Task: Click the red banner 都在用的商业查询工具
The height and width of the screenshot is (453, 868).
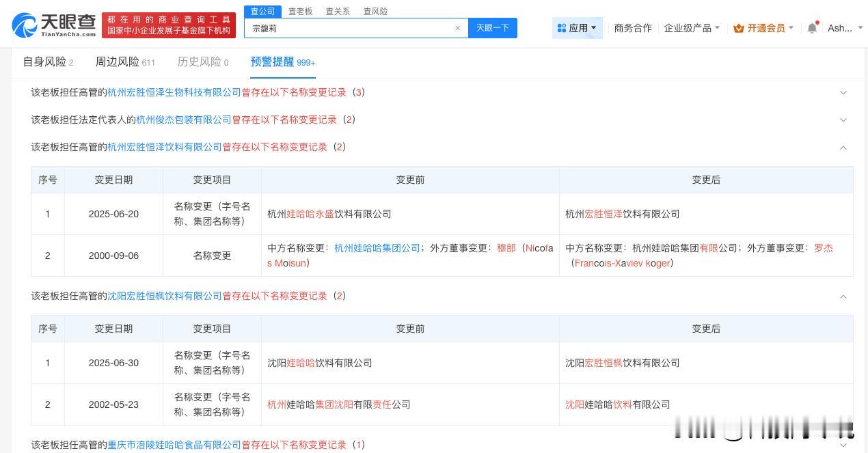Action: (x=169, y=25)
